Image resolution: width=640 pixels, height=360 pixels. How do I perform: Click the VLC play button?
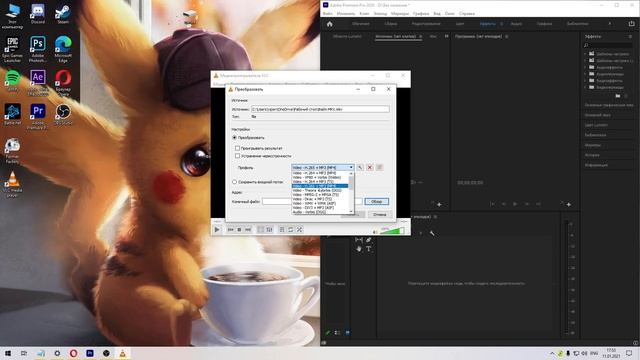[x=217, y=230]
